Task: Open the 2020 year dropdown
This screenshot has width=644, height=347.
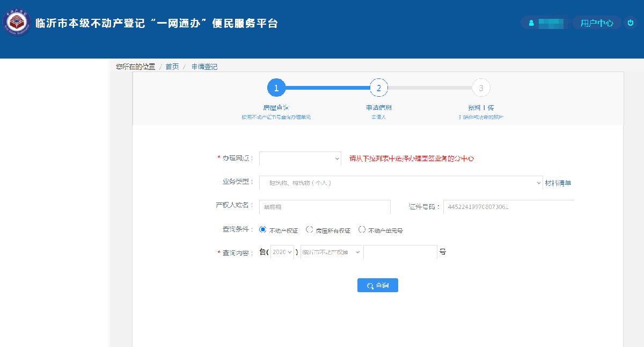Action: pos(283,252)
